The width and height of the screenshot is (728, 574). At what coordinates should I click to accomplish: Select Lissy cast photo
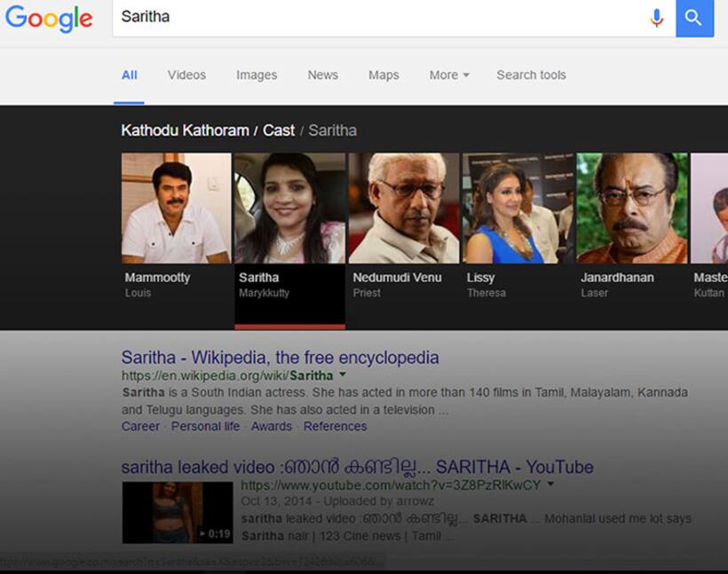tap(518, 208)
